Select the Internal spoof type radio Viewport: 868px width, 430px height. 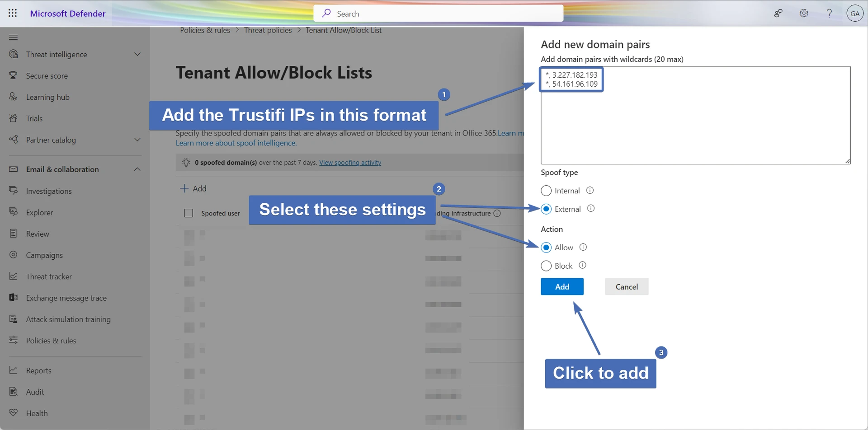[546, 191]
